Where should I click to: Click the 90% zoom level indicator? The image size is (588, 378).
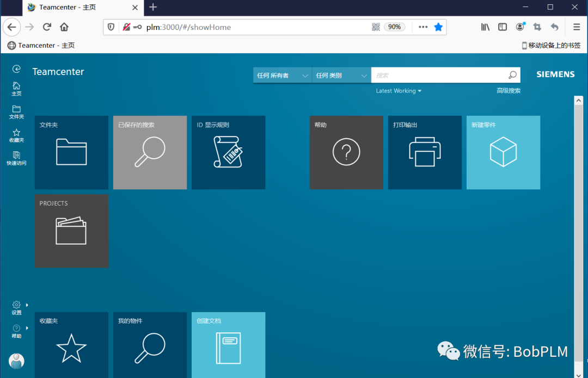click(395, 27)
